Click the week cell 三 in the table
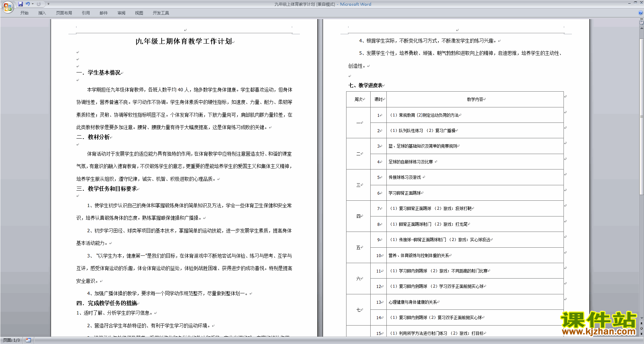The width and height of the screenshot is (644, 344). 358,185
